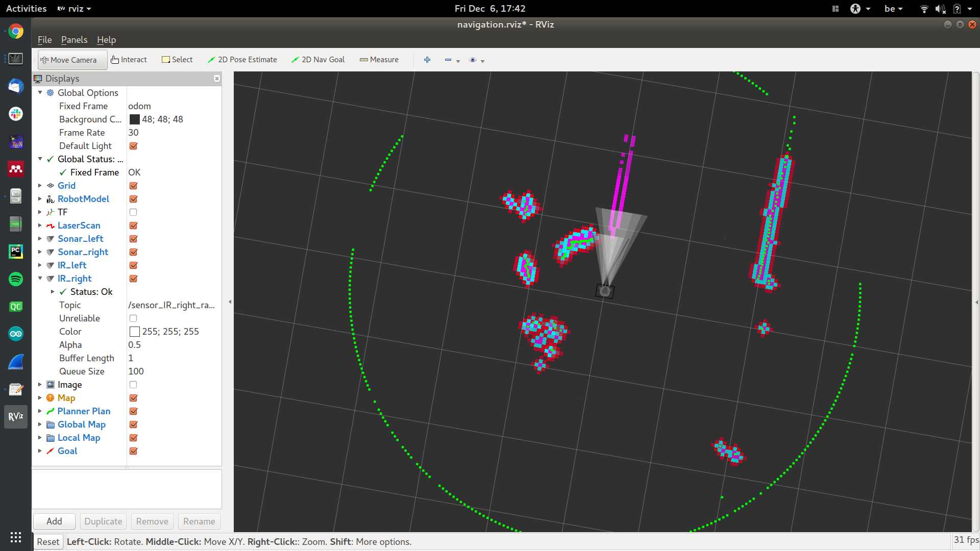Viewport: 980px width, 551px height.
Task: Open the Background Color swatch
Action: click(135, 119)
